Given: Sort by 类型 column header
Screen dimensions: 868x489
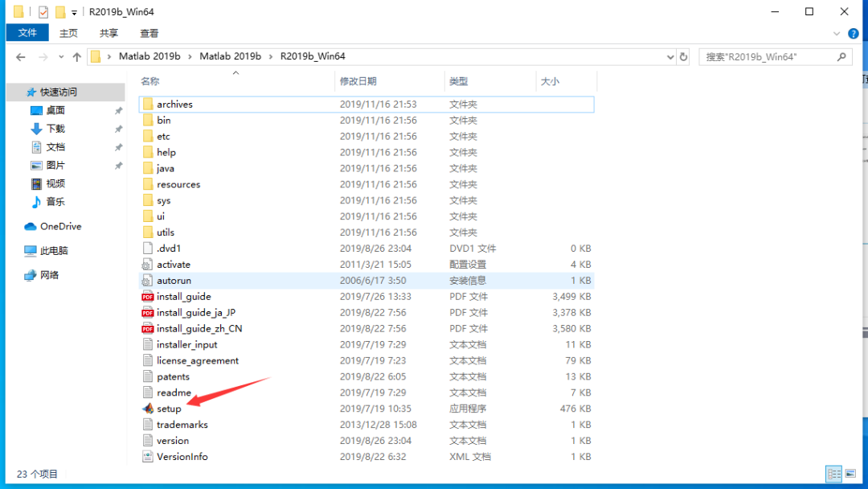Looking at the screenshot, I should [x=459, y=81].
